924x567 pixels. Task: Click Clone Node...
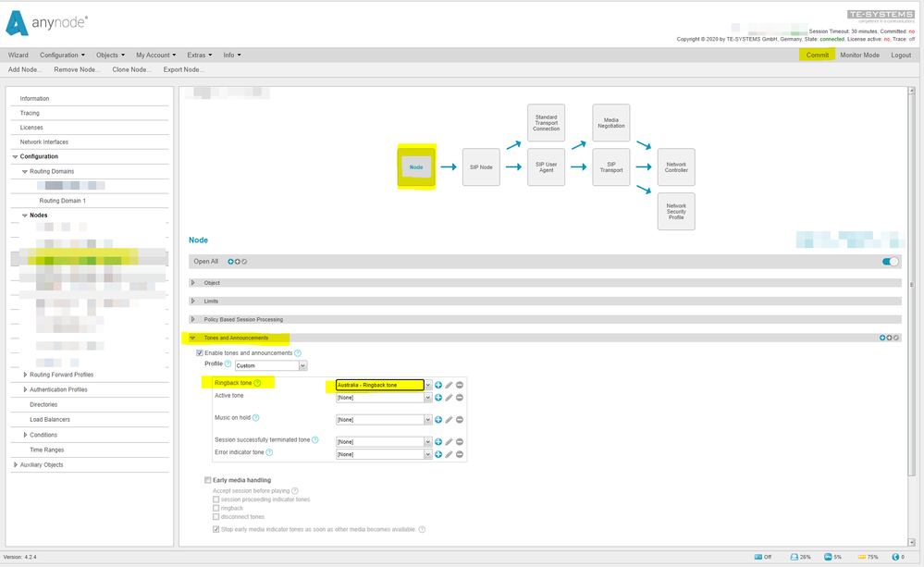[x=132, y=69]
